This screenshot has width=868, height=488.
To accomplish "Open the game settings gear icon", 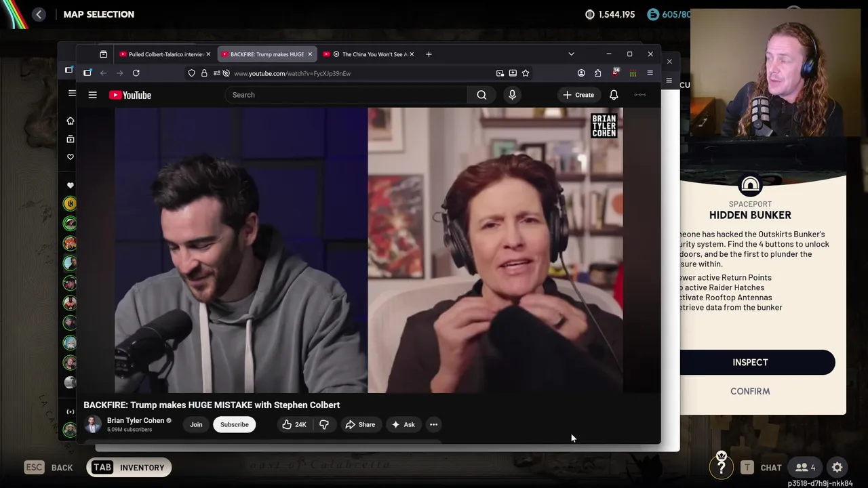I will 837,467.
